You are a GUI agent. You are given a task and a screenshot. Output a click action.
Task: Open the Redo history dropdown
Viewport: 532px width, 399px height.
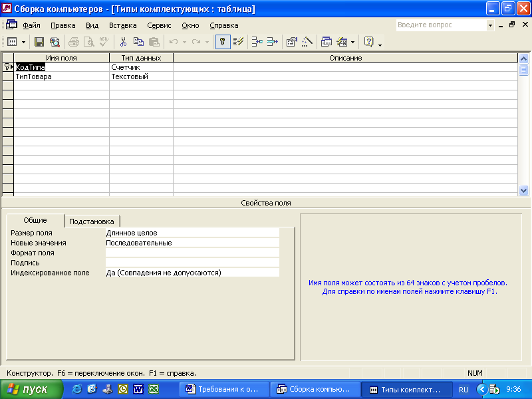207,42
